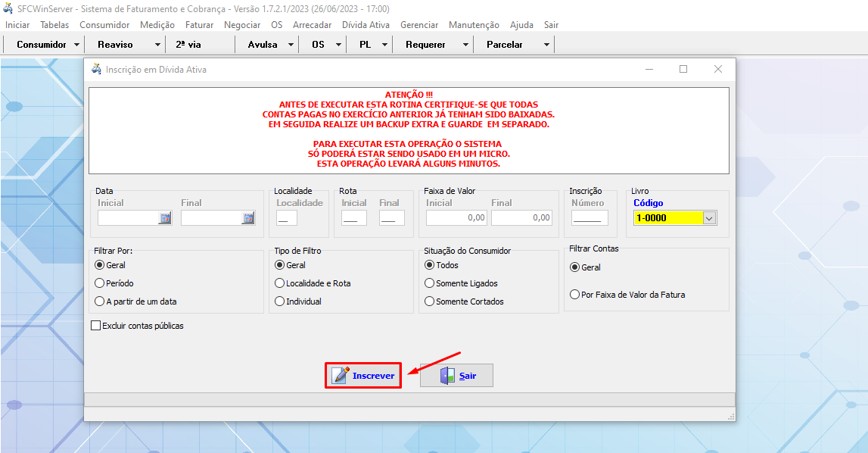This screenshot has width=868, height=453.
Task: Select Somente Cortados under Situação do Consumidor
Action: (431, 301)
